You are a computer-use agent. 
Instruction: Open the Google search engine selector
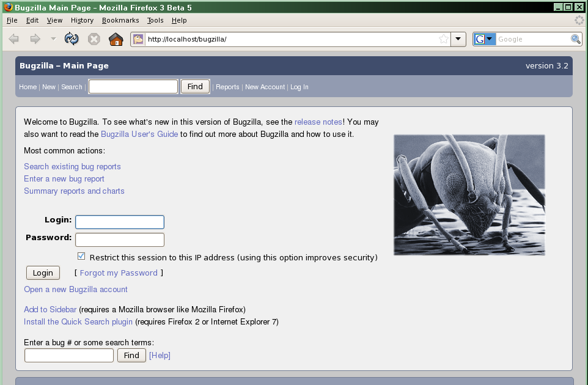(x=485, y=39)
